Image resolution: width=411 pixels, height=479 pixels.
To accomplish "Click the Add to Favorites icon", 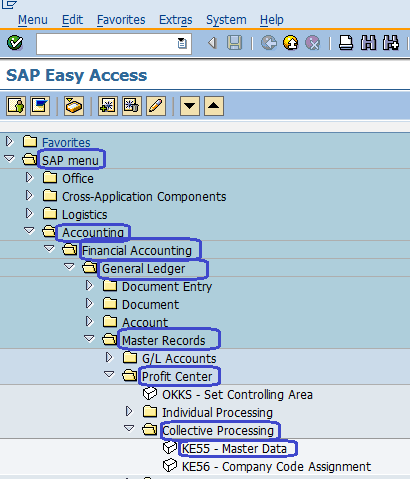I will pos(108,106).
